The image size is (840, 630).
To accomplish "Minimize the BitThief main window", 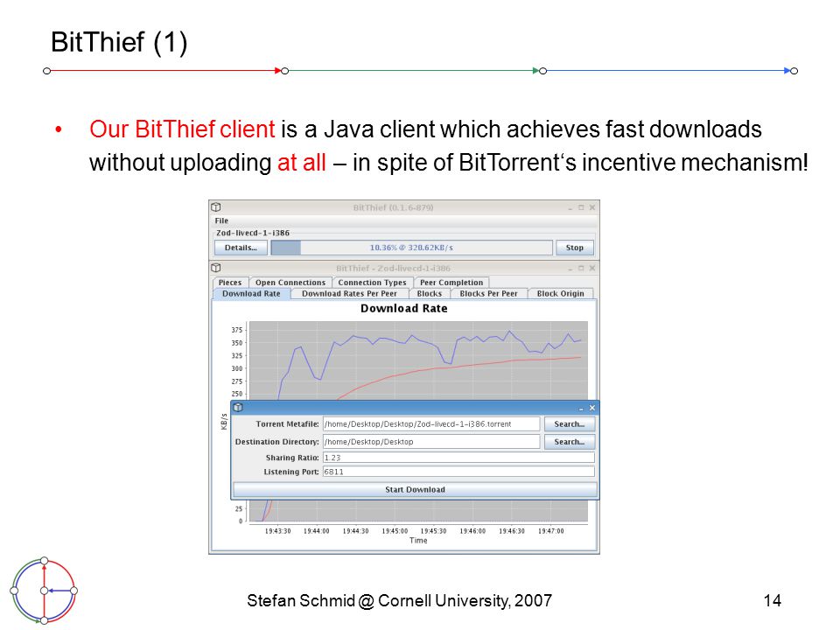I will click(570, 208).
